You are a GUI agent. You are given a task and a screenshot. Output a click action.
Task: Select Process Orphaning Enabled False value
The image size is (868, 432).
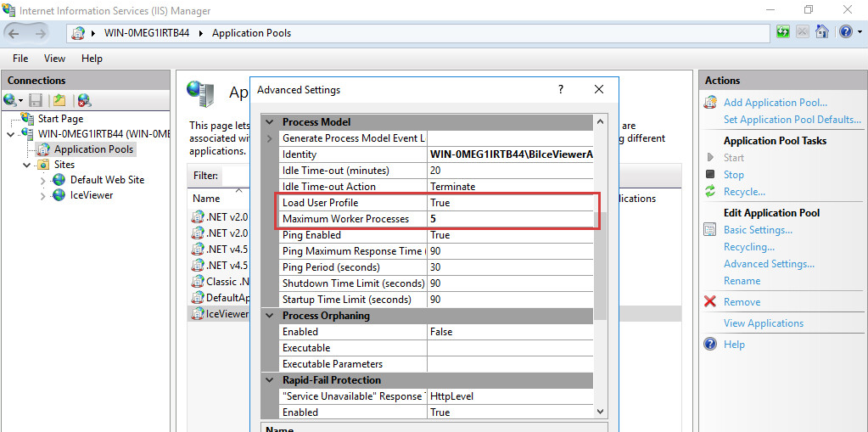[x=510, y=332]
